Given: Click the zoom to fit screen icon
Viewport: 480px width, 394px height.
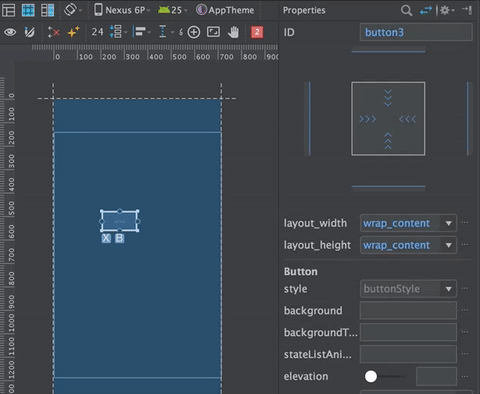Looking at the screenshot, I should click(213, 32).
